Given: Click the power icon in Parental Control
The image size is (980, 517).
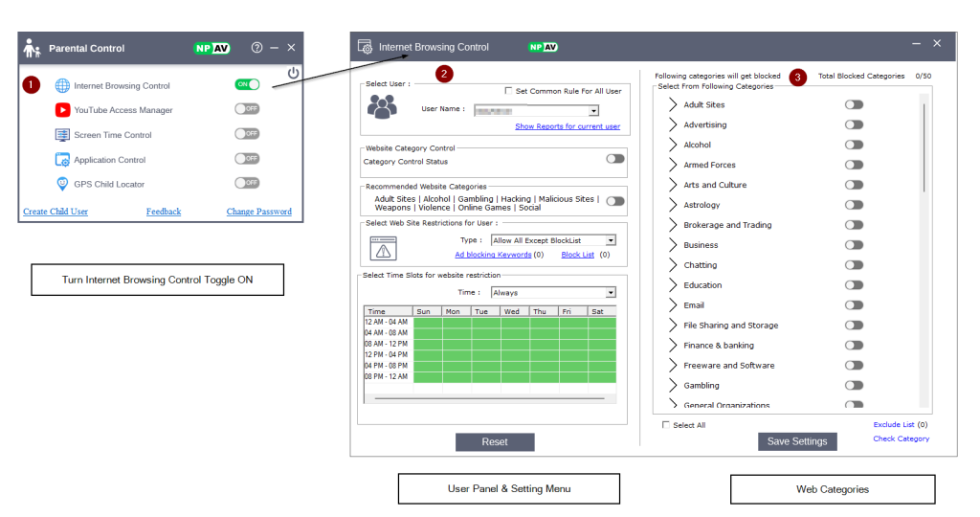Looking at the screenshot, I should (293, 73).
